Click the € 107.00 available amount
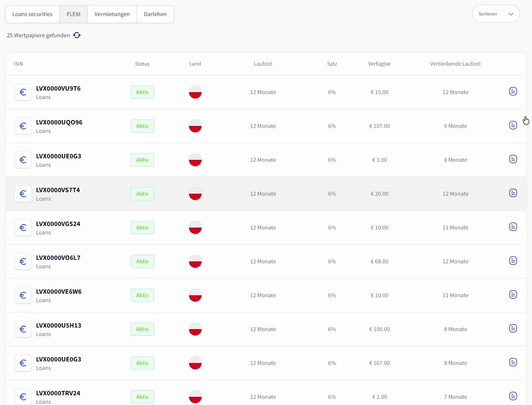 pos(380,126)
